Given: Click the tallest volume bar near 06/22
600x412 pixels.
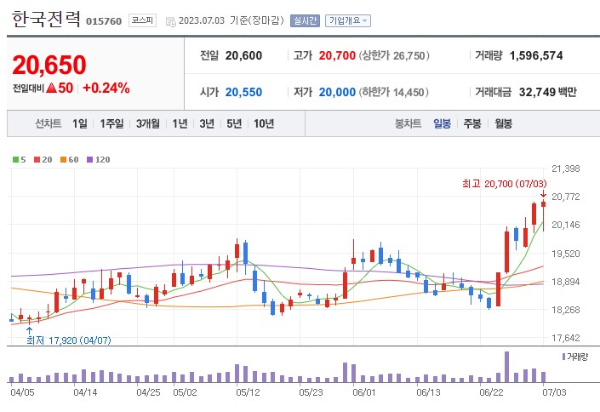Looking at the screenshot, I should pos(507,367).
